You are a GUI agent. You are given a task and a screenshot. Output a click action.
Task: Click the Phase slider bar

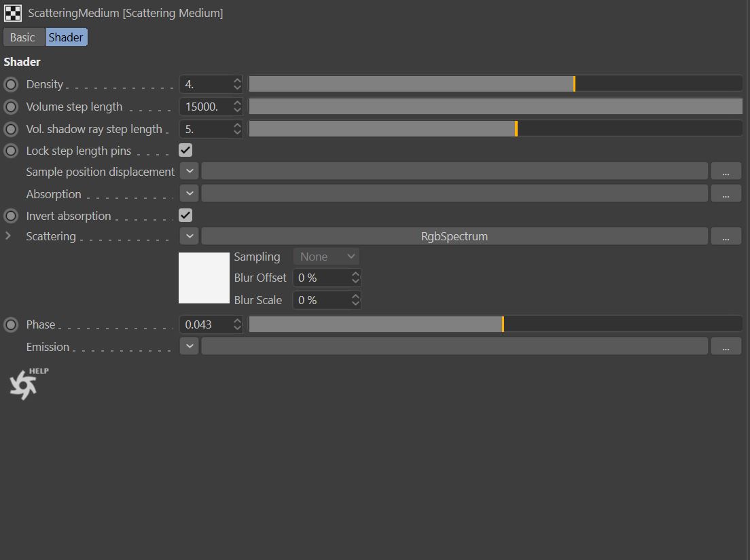click(495, 324)
